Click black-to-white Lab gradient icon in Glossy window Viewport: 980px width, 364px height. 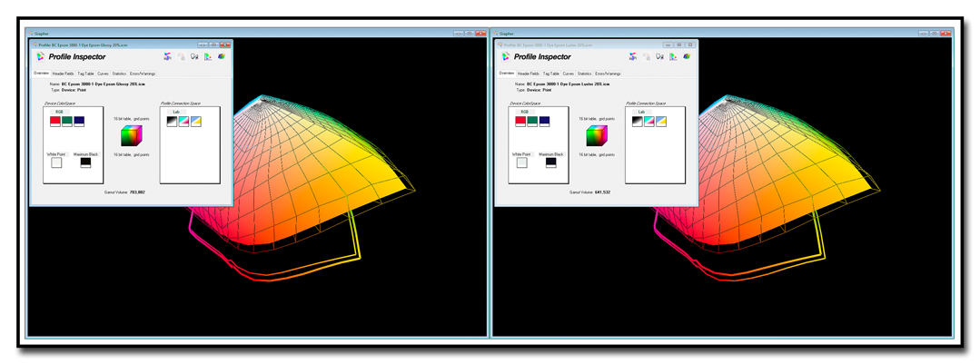click(172, 122)
